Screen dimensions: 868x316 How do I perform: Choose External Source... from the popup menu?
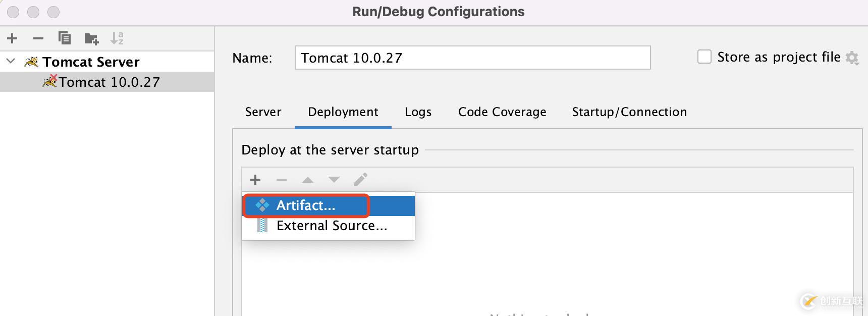pos(329,226)
